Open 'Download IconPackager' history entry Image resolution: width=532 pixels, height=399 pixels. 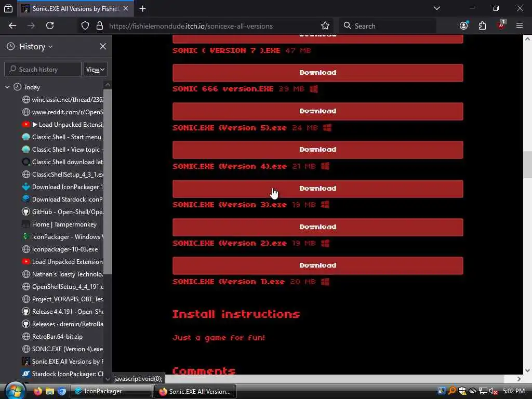[x=63, y=187]
